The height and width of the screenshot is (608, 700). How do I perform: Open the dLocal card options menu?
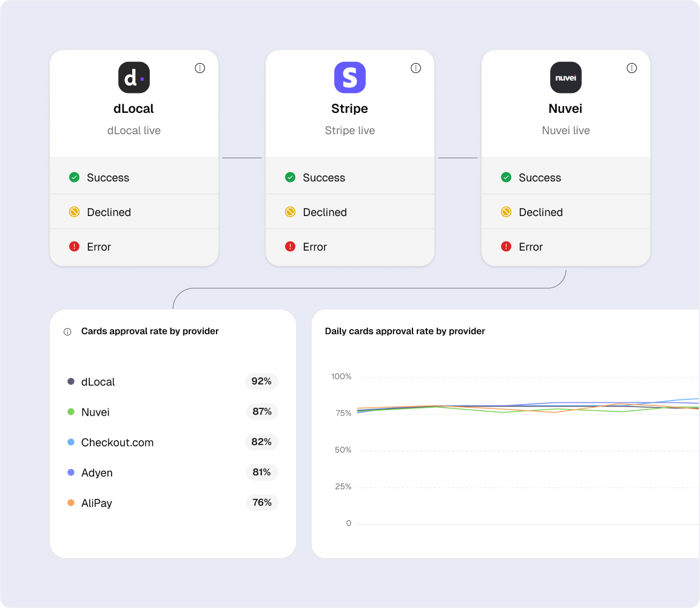pos(200,68)
